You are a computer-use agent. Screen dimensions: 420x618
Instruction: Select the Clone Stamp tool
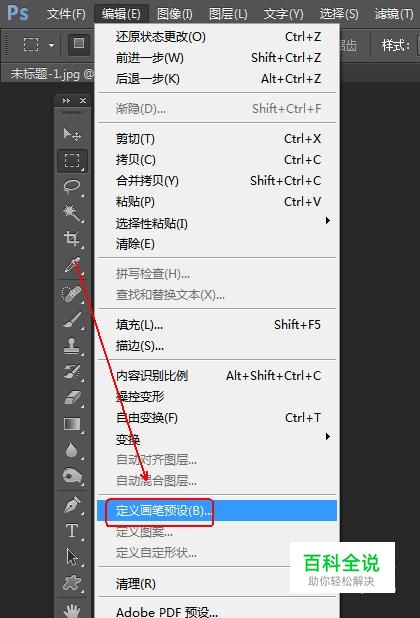point(72,346)
